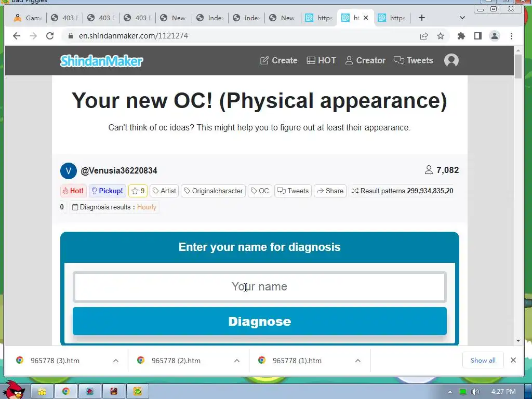Open the downloaded 965778 (1).htm file

click(297, 361)
